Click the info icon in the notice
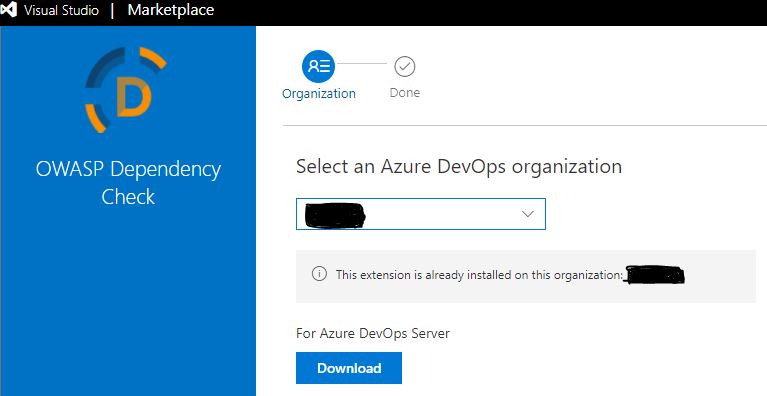 [x=319, y=274]
